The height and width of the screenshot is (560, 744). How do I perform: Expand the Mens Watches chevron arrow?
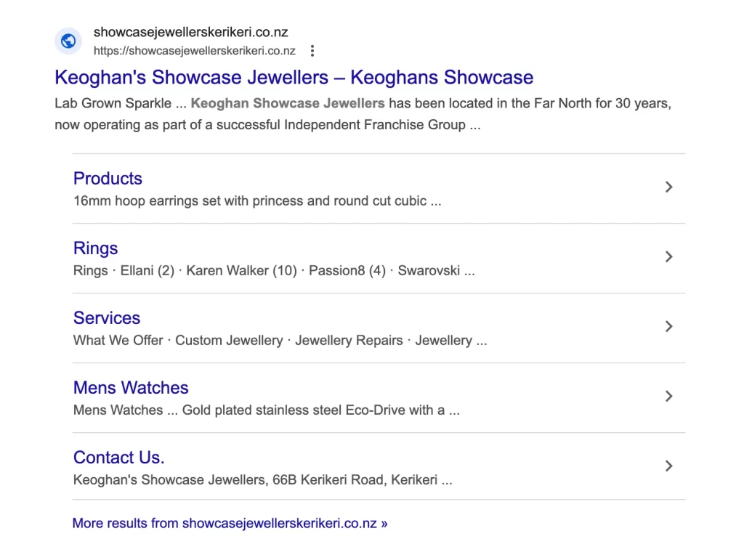668,396
